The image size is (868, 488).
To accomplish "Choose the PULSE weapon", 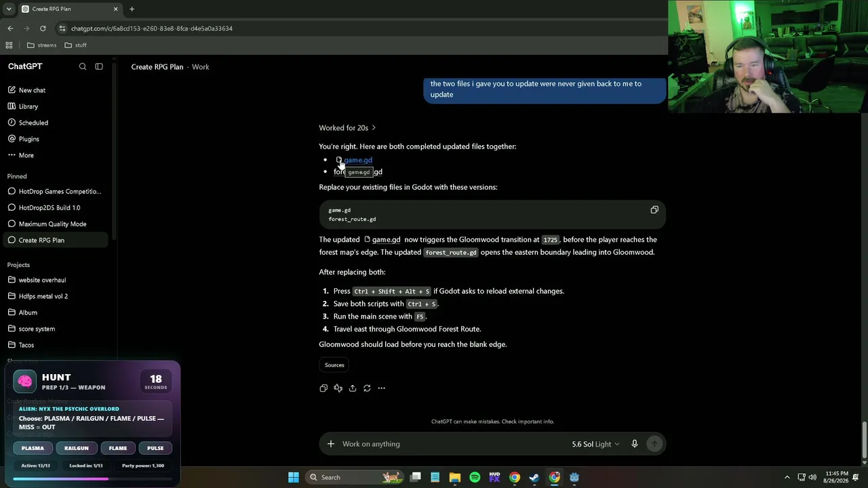I will pyautogui.click(x=155, y=448).
